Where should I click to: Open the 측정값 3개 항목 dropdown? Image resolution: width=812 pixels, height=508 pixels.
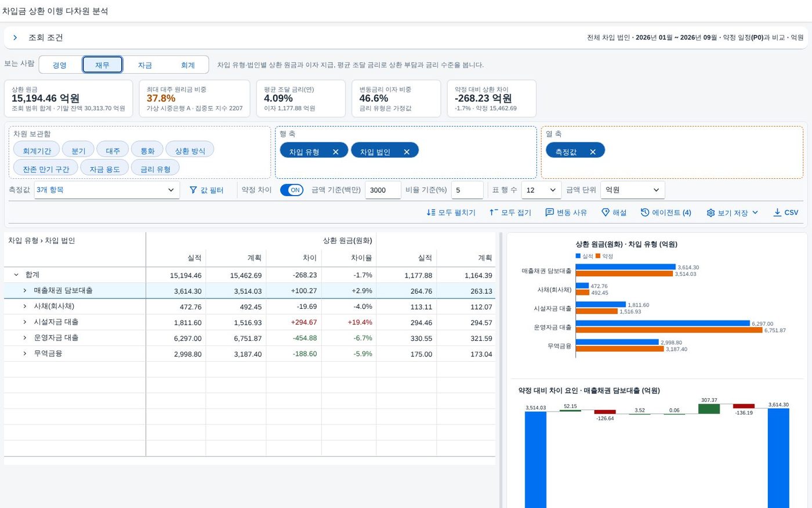(107, 190)
